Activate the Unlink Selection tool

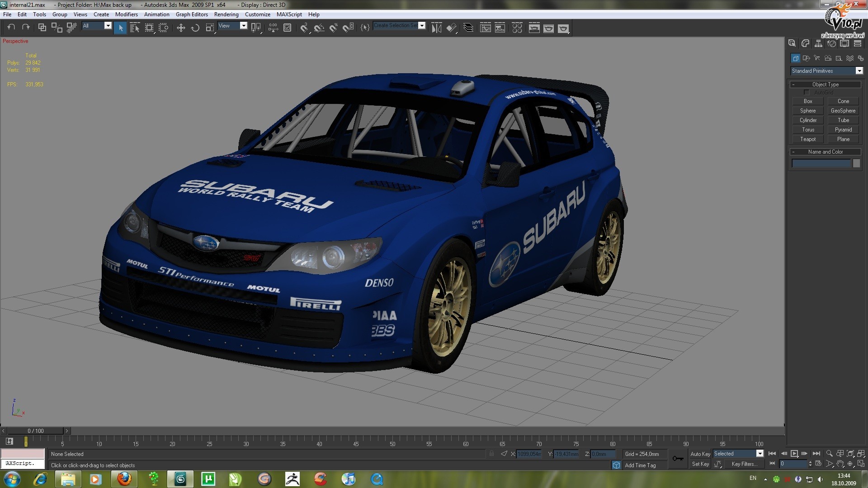point(57,28)
